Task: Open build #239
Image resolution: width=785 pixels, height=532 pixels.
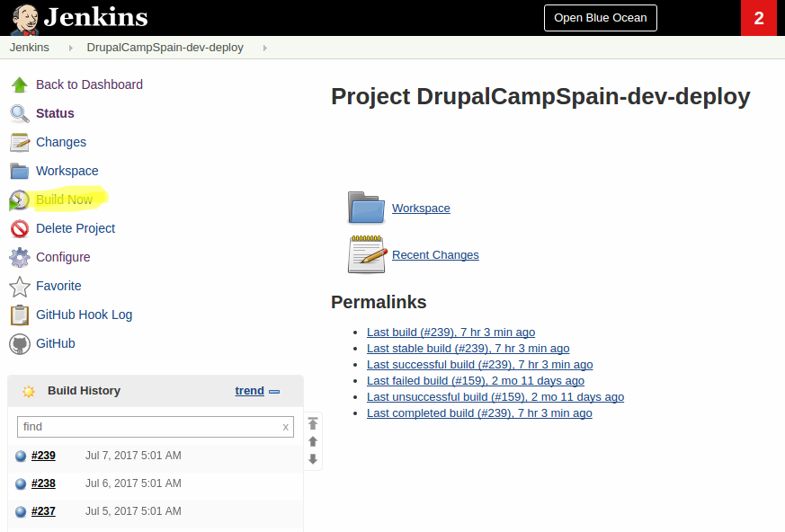Action: 43,456
